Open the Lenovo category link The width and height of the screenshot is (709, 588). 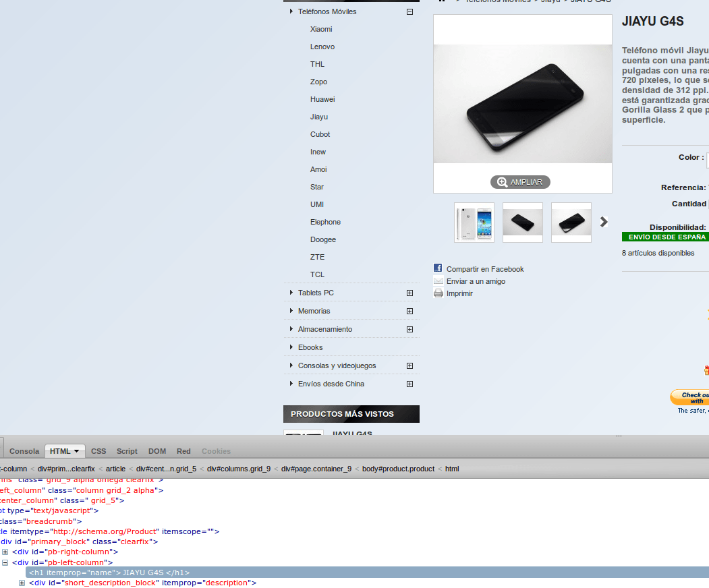(x=322, y=47)
